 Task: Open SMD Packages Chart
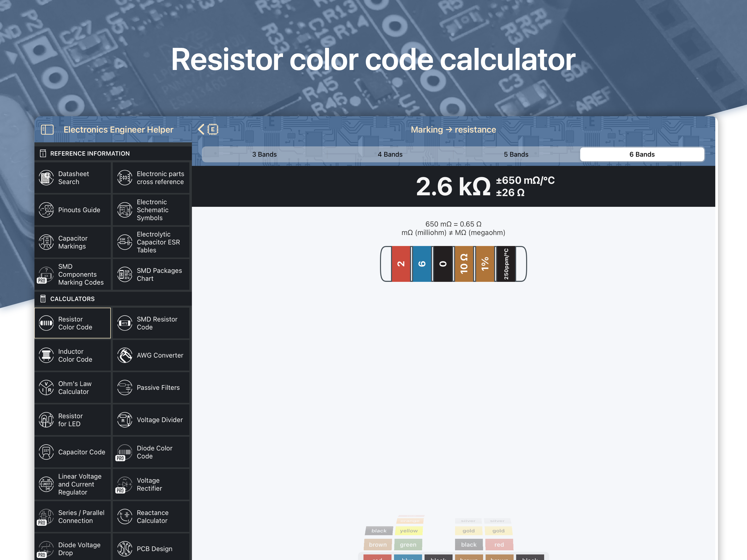point(151,274)
